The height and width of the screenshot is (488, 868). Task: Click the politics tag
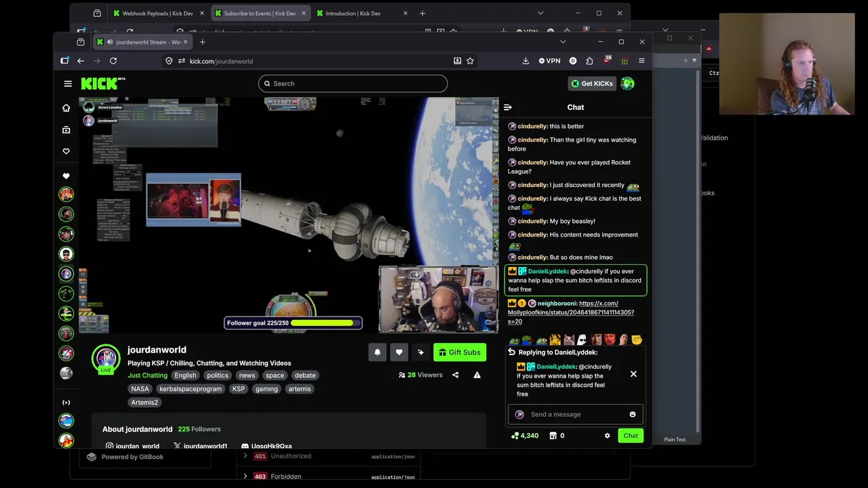click(218, 375)
